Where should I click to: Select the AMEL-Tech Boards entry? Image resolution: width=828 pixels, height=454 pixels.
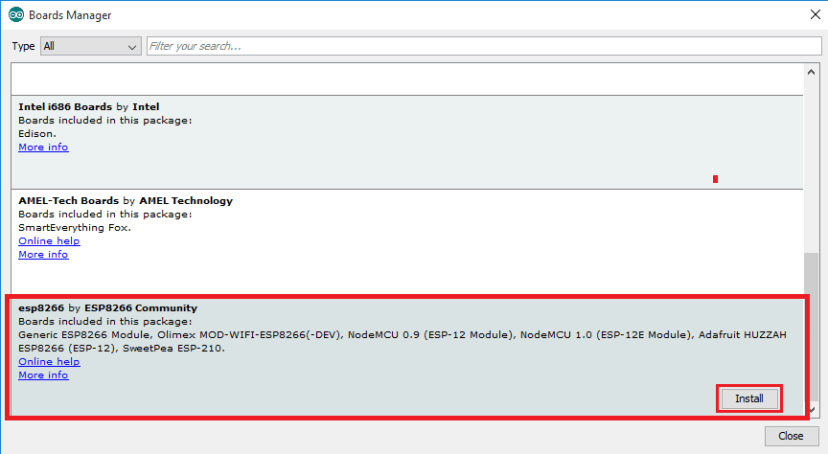click(400, 225)
